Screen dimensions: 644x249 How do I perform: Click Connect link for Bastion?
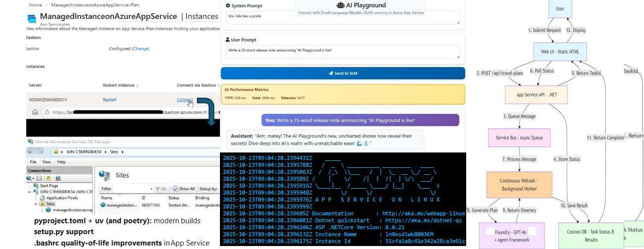coord(185,100)
